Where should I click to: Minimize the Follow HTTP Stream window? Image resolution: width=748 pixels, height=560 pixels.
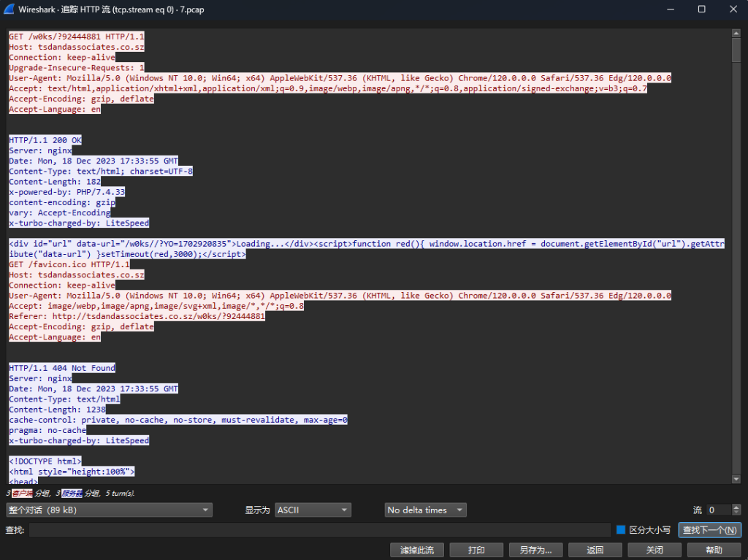(x=668, y=9)
